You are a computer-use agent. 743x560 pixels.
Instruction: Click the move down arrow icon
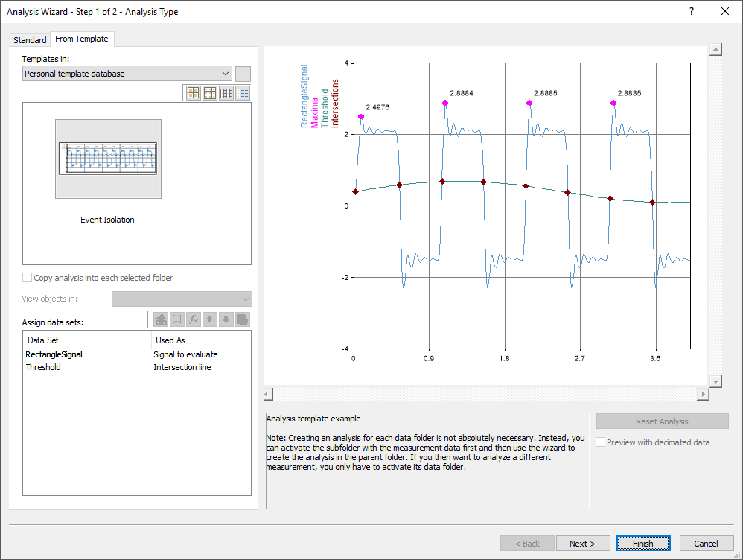tap(226, 319)
